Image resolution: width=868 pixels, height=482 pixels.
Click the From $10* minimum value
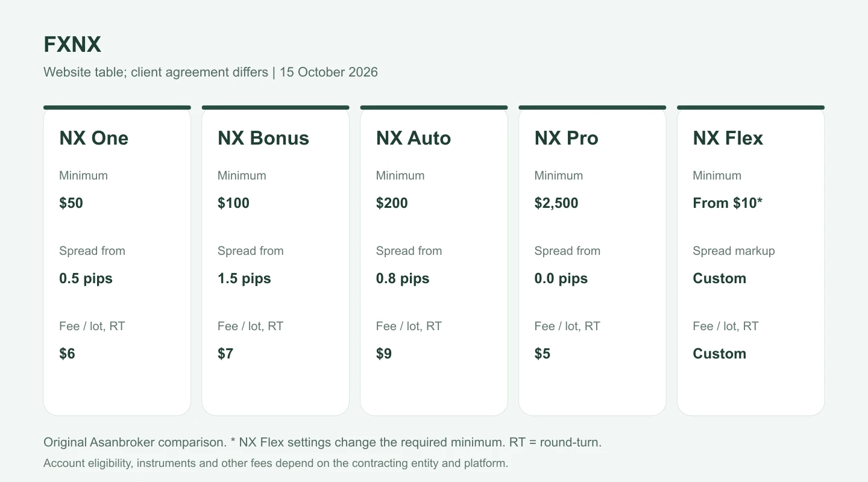pos(728,203)
